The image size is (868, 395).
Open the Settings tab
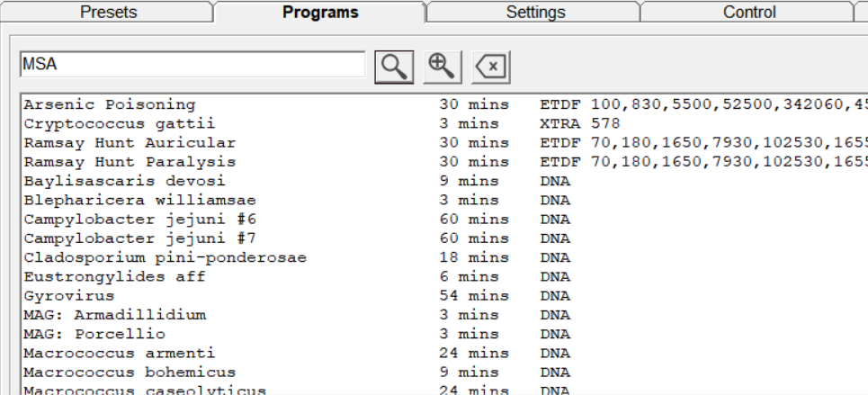pyautogui.click(x=535, y=13)
